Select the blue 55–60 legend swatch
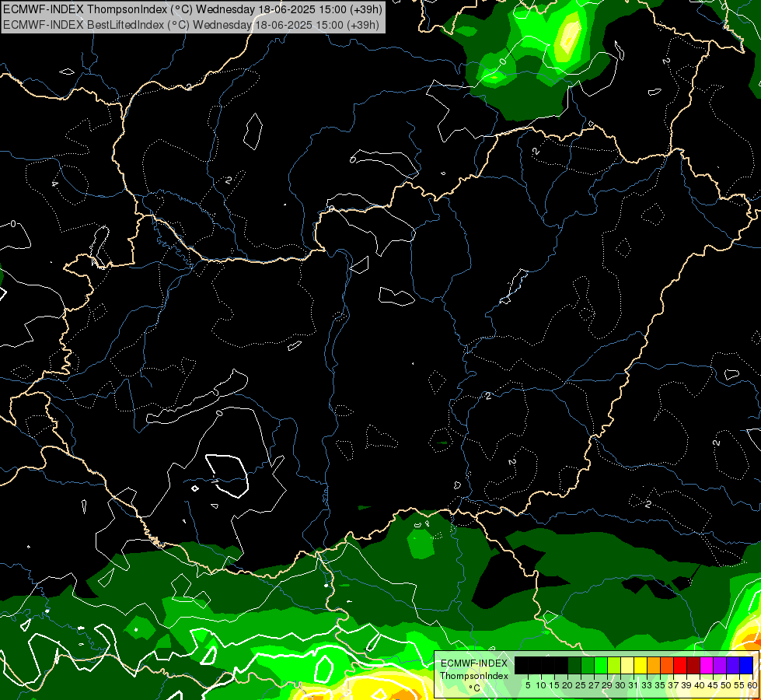 click(x=746, y=665)
